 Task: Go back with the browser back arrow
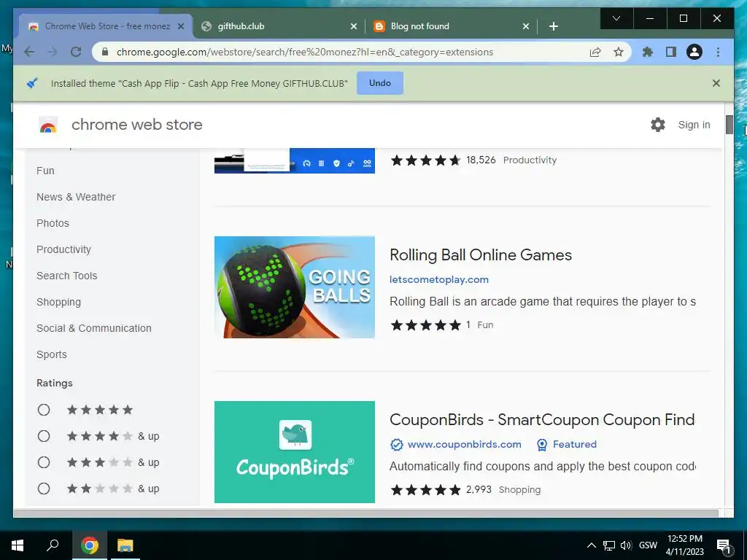29,52
